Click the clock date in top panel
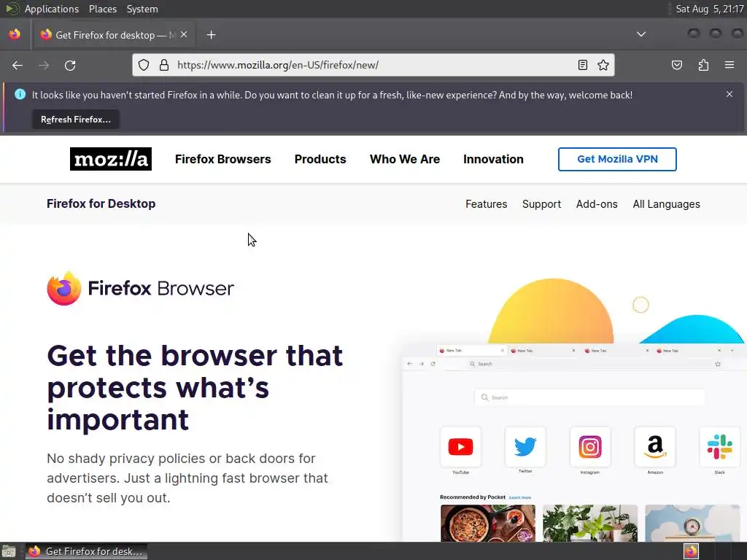 [710, 9]
